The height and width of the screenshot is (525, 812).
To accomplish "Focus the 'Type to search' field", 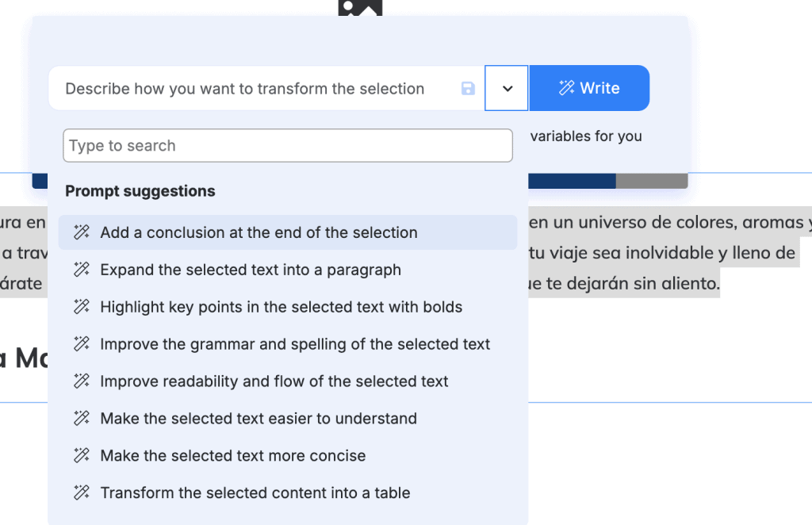I will pyautogui.click(x=288, y=145).
